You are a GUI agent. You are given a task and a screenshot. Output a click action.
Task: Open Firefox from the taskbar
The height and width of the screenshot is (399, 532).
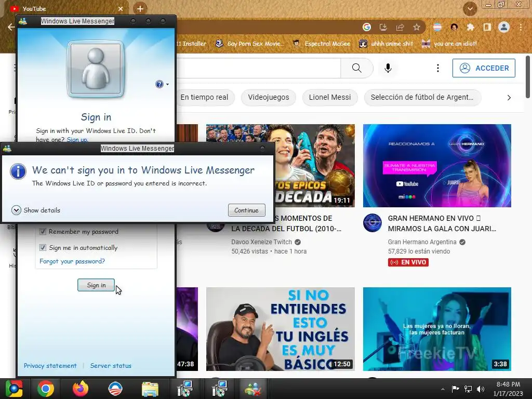tap(81, 389)
